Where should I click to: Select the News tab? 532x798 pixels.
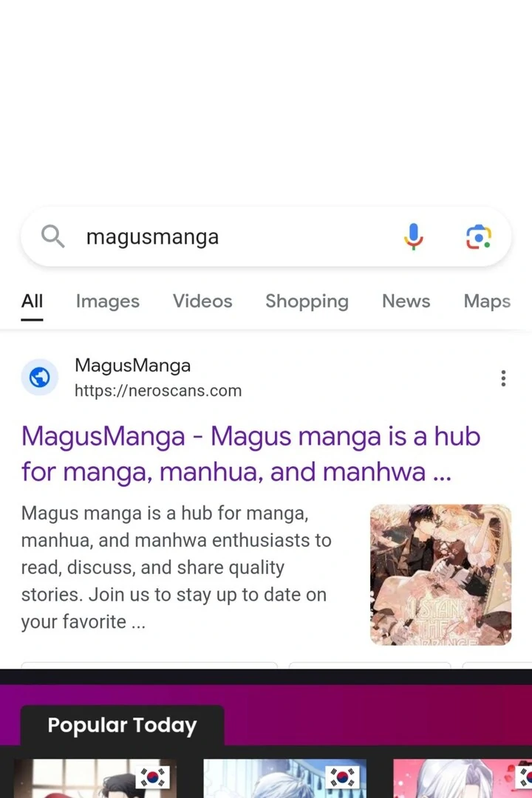406,301
